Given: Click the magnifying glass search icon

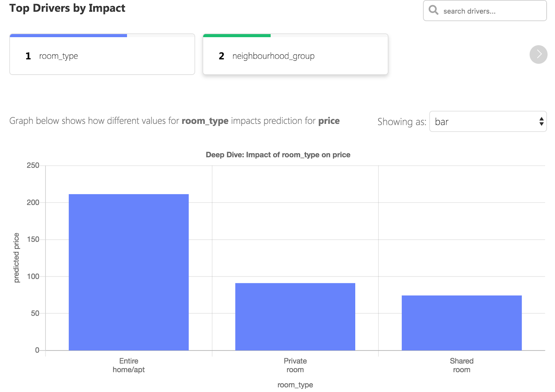Looking at the screenshot, I should 433,10.
